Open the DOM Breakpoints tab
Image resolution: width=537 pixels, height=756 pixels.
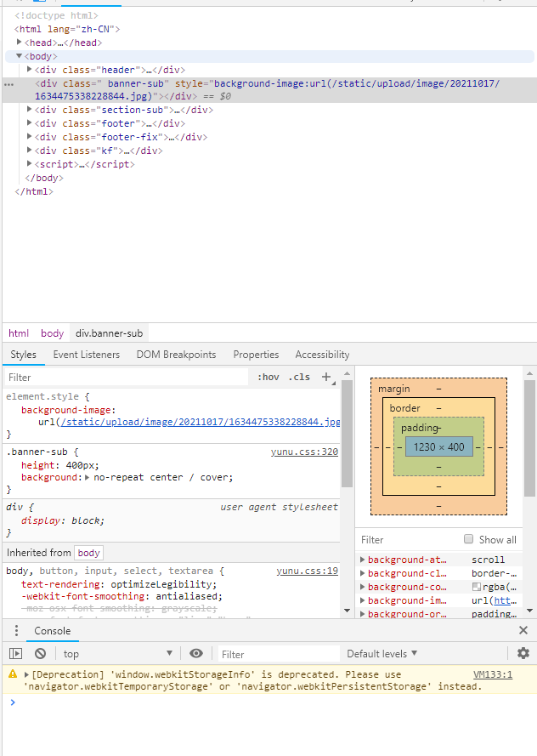(x=176, y=355)
